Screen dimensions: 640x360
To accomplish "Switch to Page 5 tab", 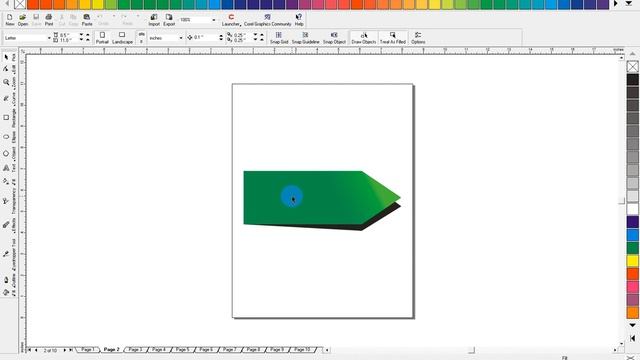I will pos(182,350).
